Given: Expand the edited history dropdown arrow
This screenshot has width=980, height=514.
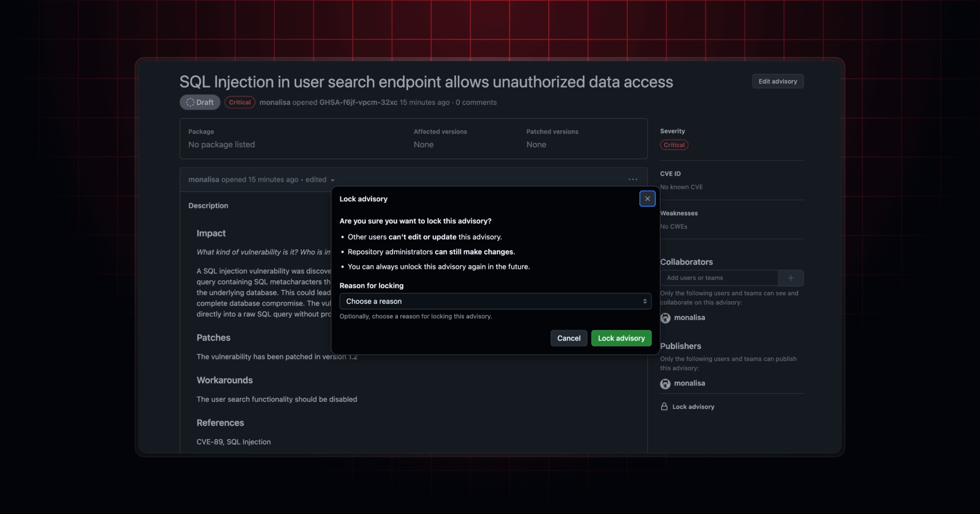Looking at the screenshot, I should pos(332,180).
